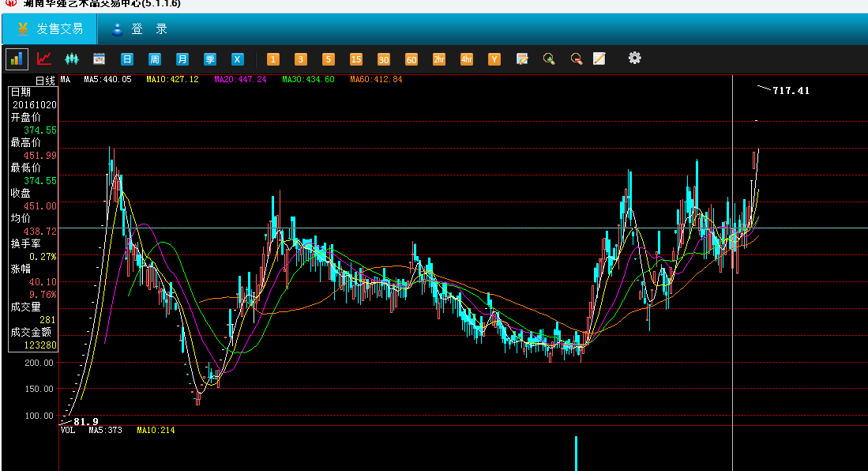Open the 登录 login tab
The height and width of the screenshot is (471, 868).
(140, 28)
